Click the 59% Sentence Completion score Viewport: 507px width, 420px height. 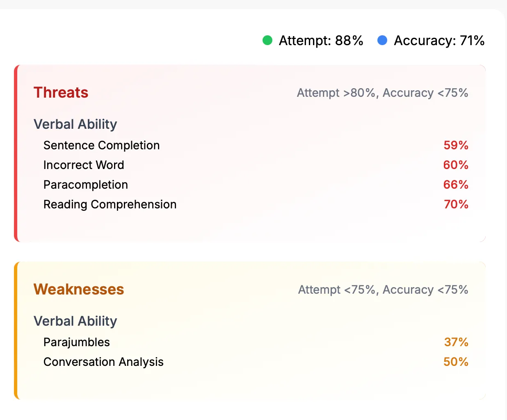(x=456, y=145)
